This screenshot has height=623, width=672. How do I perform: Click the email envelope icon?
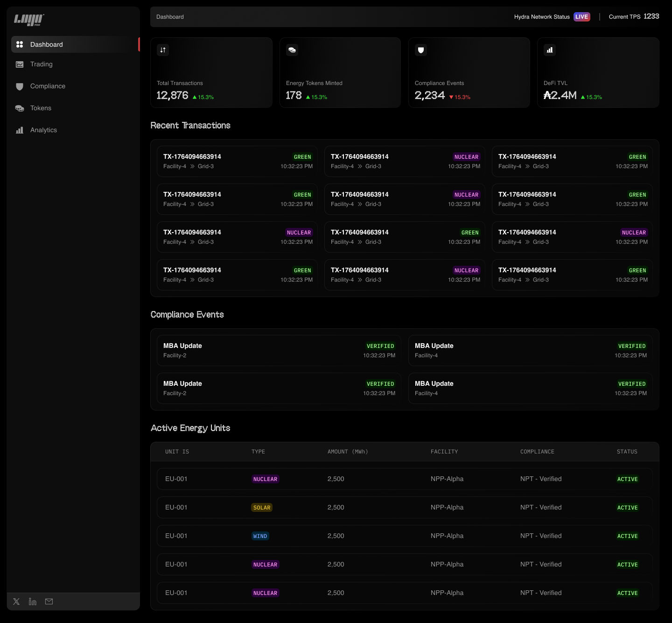point(49,602)
